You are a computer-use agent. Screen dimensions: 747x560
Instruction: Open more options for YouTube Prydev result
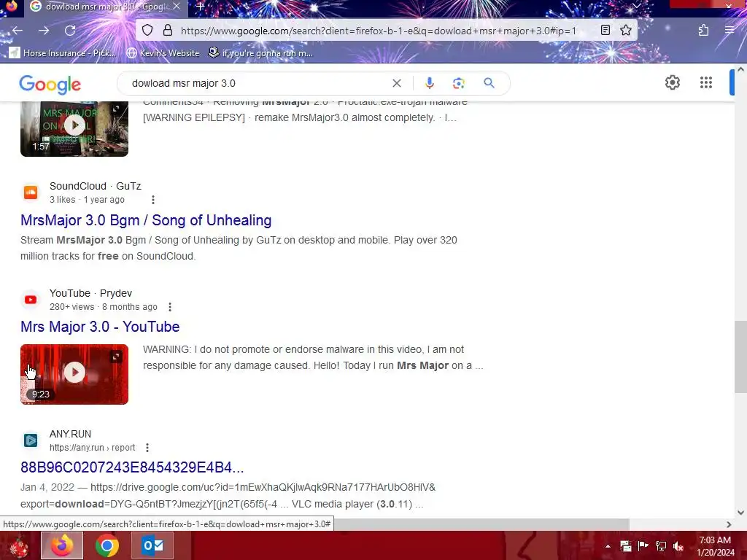tap(169, 307)
